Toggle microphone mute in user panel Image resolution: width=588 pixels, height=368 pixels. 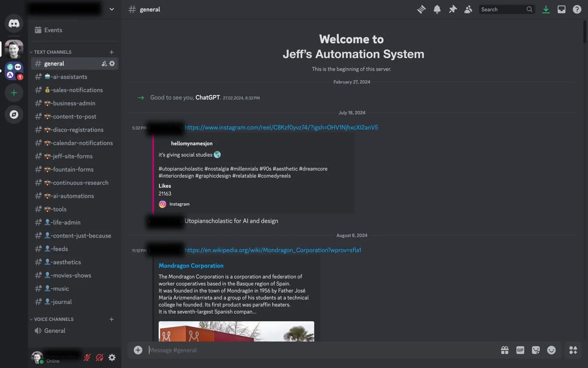[x=87, y=357]
